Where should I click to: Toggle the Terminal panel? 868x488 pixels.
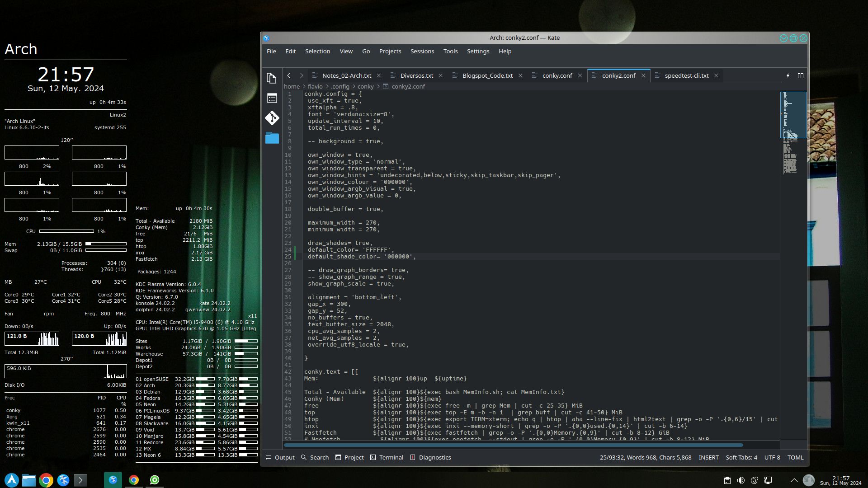click(387, 457)
